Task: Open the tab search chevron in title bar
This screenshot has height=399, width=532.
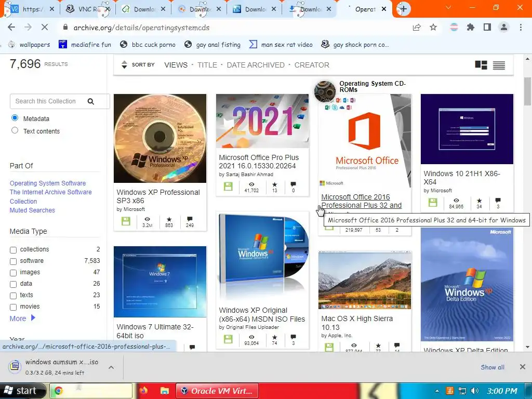Action: 448,7
